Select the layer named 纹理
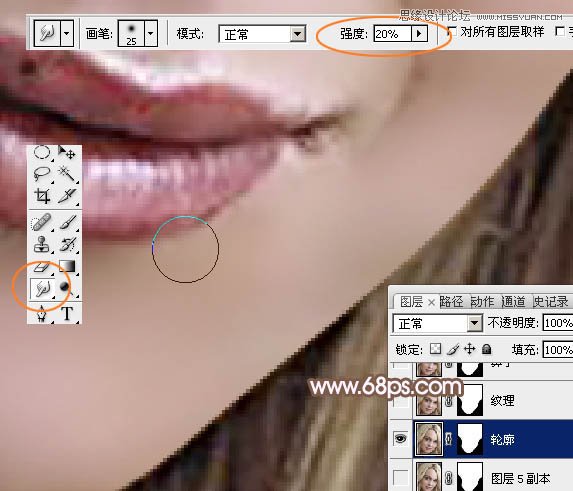This screenshot has width=573, height=491. (x=502, y=401)
